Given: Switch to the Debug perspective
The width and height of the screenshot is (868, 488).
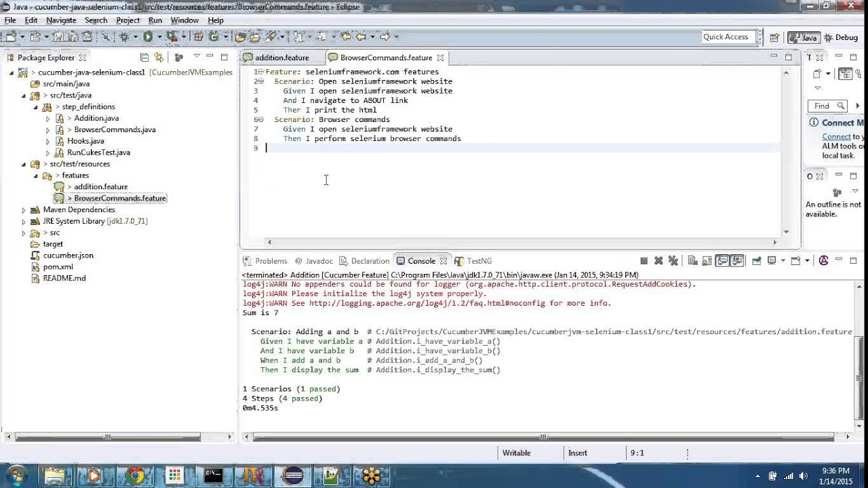Looking at the screenshot, I should (842, 38).
